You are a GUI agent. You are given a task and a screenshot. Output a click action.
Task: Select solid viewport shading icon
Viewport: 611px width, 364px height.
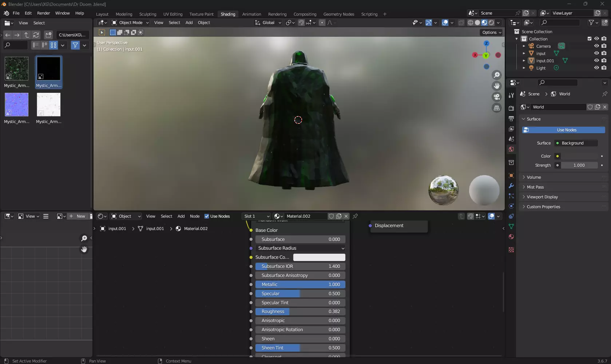(477, 23)
